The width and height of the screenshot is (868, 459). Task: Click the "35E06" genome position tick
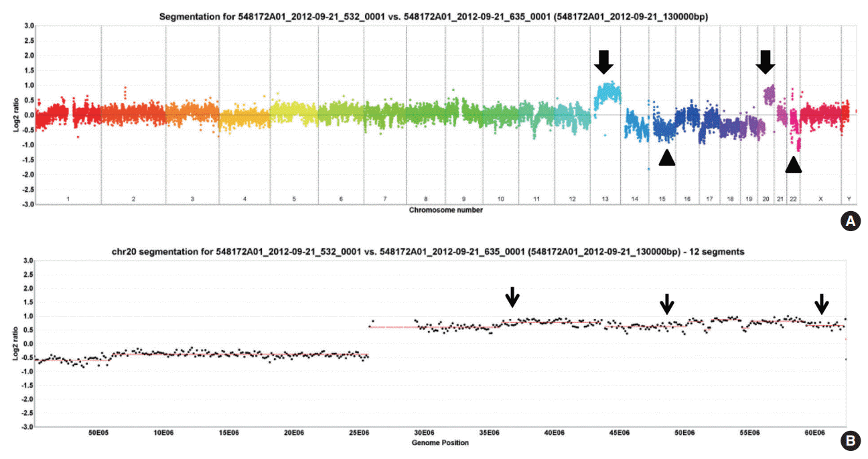click(x=490, y=434)
